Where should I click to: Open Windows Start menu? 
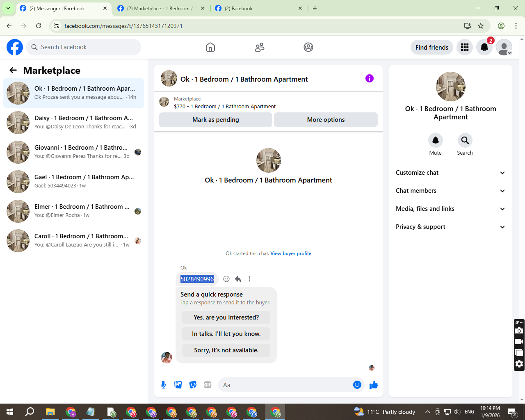pyautogui.click(x=10, y=412)
